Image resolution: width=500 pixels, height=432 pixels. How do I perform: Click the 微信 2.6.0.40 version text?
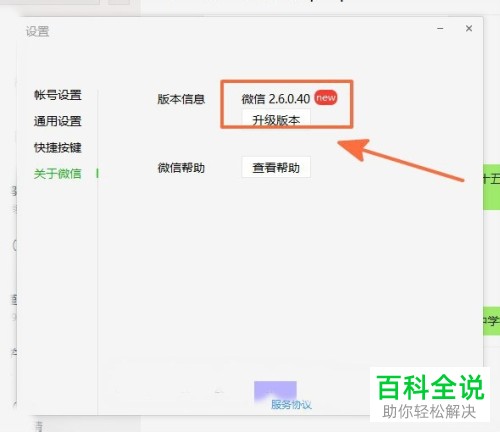click(x=276, y=99)
